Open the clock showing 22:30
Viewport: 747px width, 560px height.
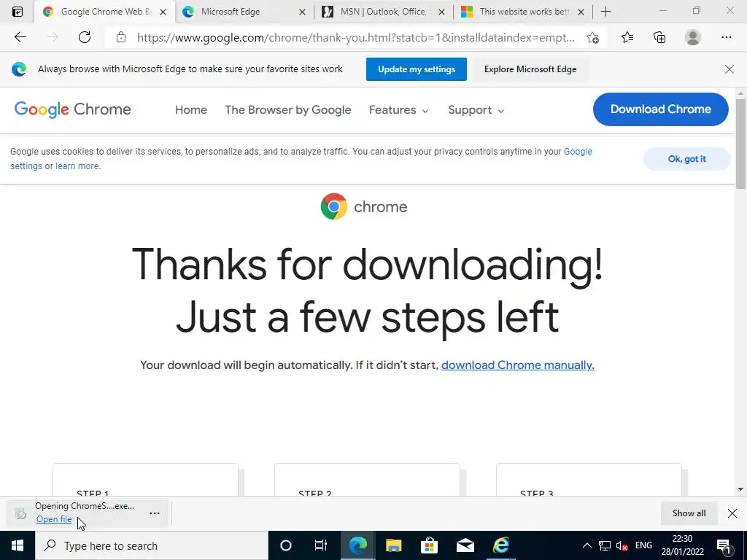[x=682, y=545]
